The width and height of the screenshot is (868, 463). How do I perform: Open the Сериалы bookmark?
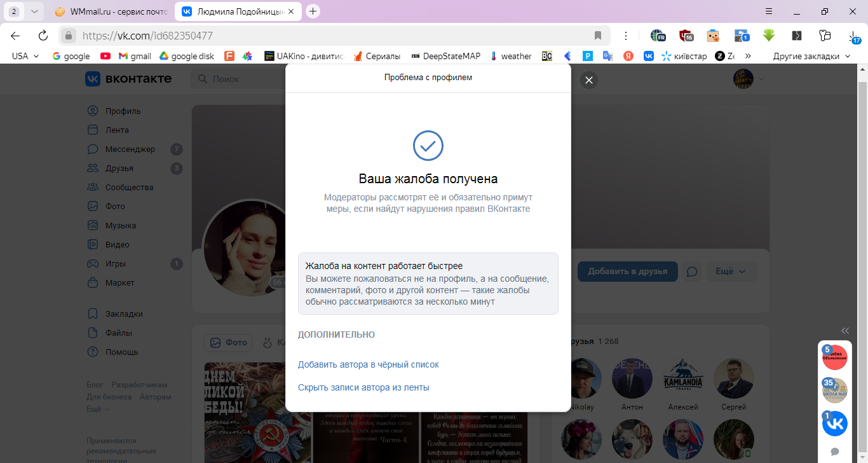click(377, 56)
